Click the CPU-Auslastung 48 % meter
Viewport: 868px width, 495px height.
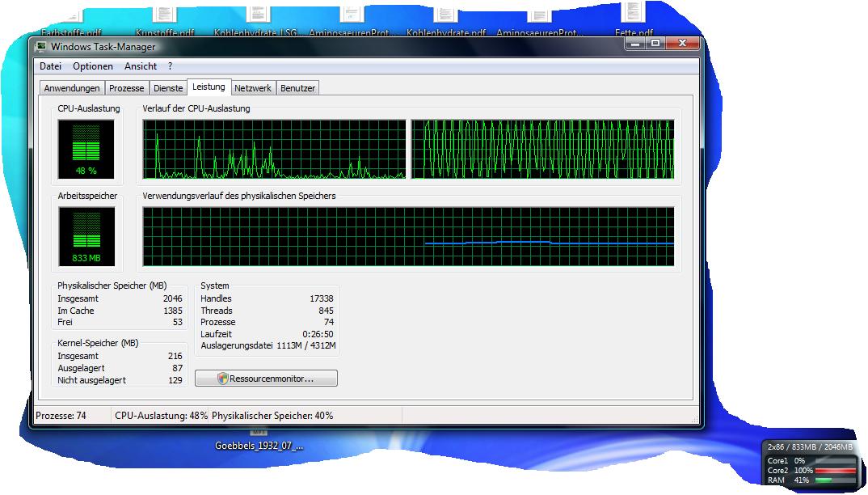pos(86,149)
